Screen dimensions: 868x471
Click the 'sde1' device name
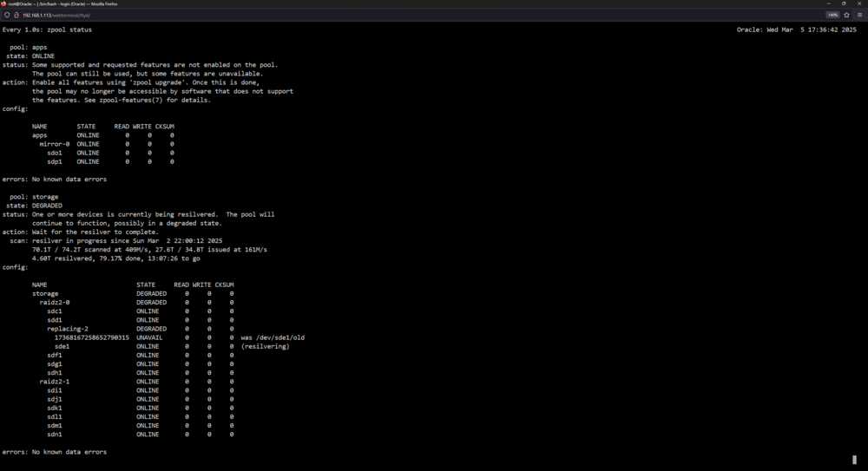62,346
